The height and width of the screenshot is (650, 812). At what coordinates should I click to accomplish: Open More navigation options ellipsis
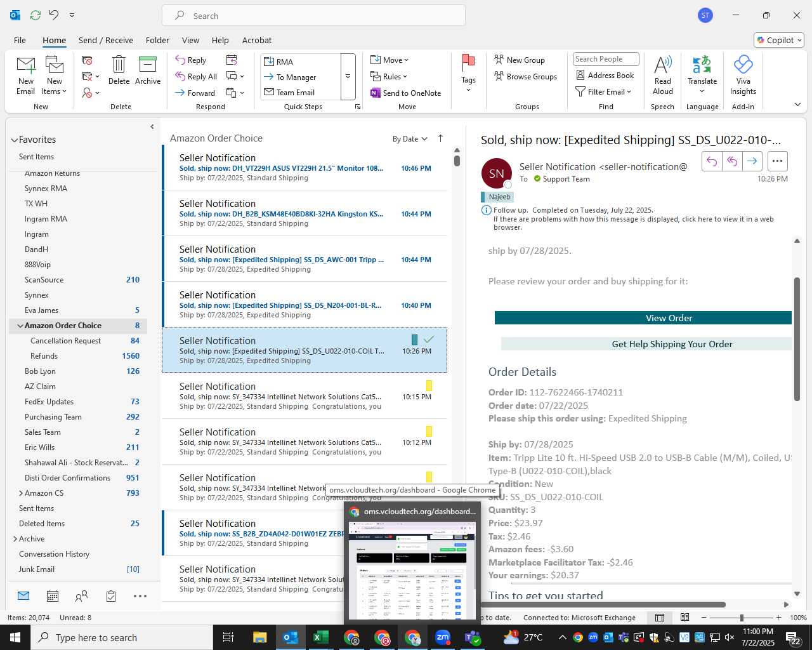point(140,596)
